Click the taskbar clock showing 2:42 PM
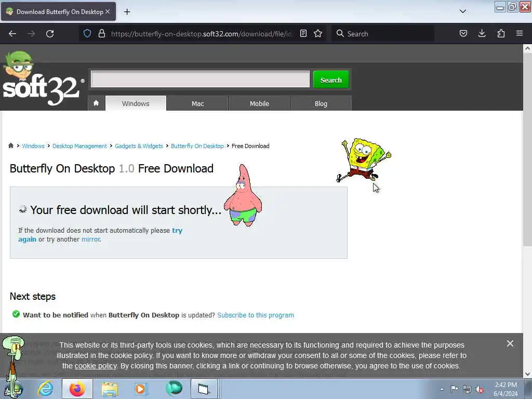This screenshot has width=532, height=399. click(506, 389)
